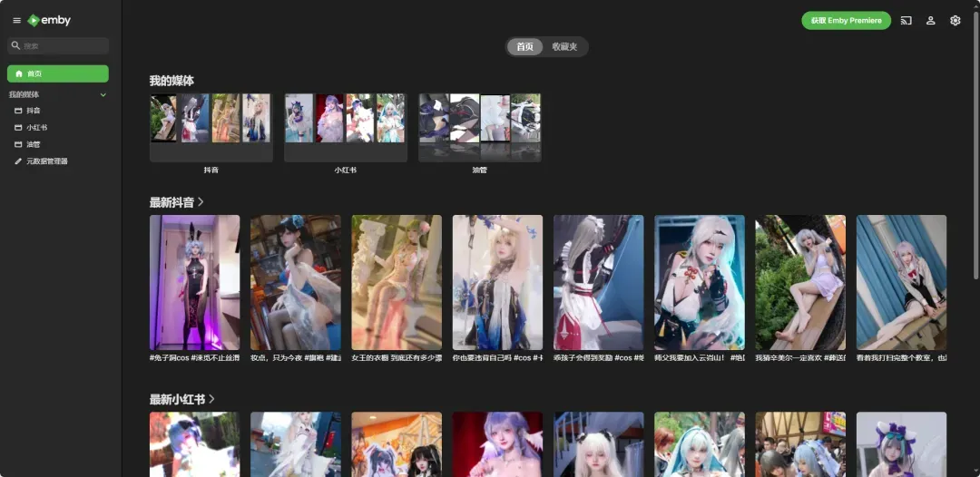Click caption text 师父我要加入云岩山！

point(700,357)
